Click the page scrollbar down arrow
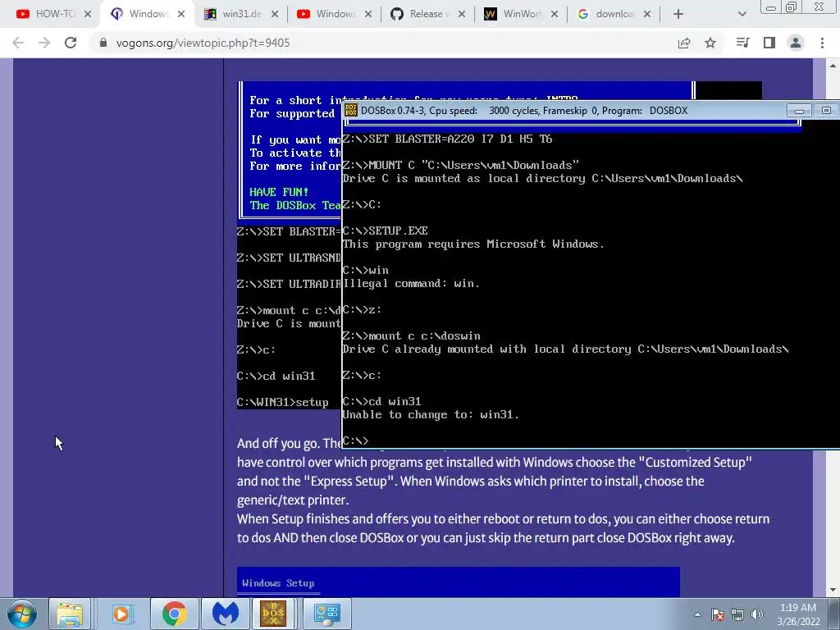Screen dimensions: 840x630 (x=833, y=590)
